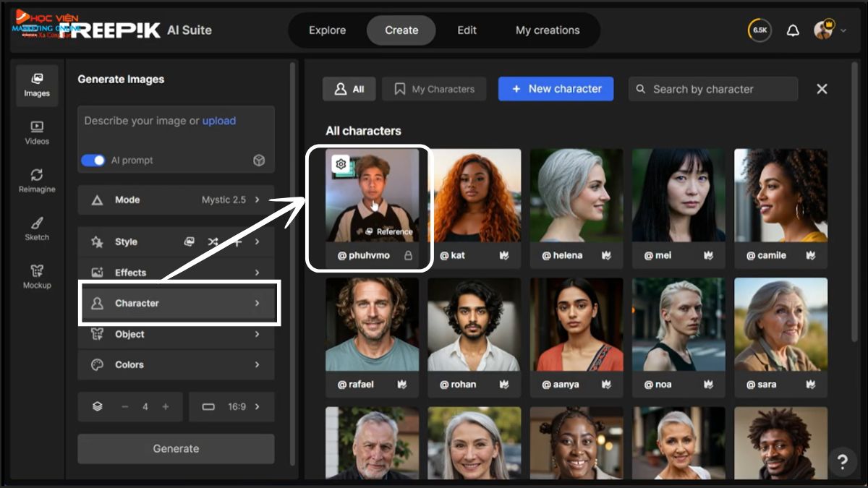Expand the Object row
The height and width of the screenshot is (488, 868).
click(176, 334)
